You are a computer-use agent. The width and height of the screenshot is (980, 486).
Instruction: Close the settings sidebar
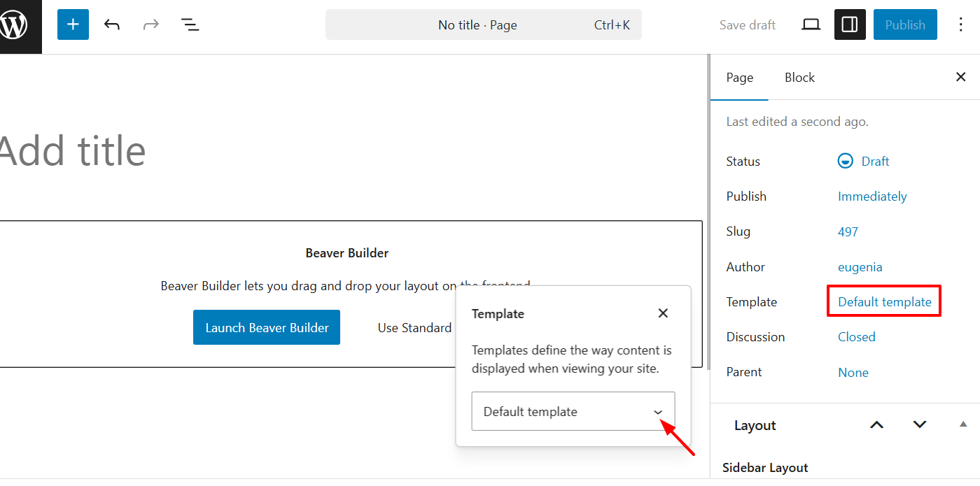[960, 77]
